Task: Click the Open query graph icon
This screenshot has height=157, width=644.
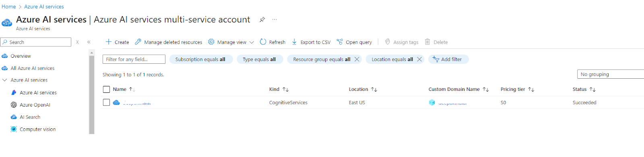Action: pyautogui.click(x=340, y=42)
